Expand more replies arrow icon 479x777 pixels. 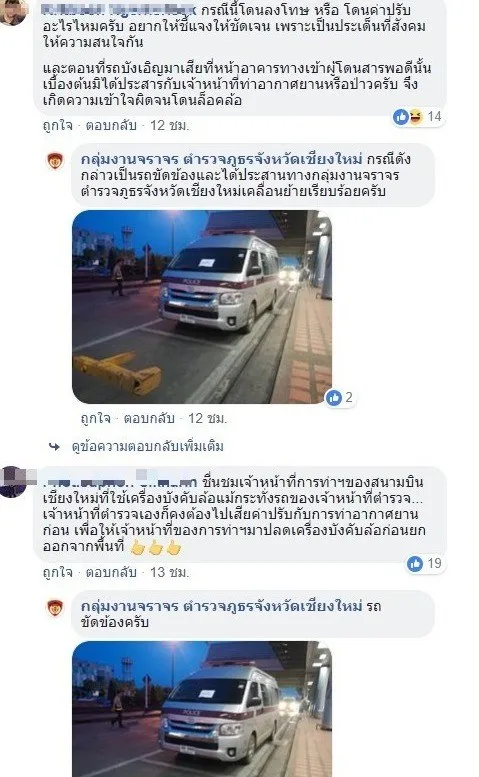tap(54, 447)
